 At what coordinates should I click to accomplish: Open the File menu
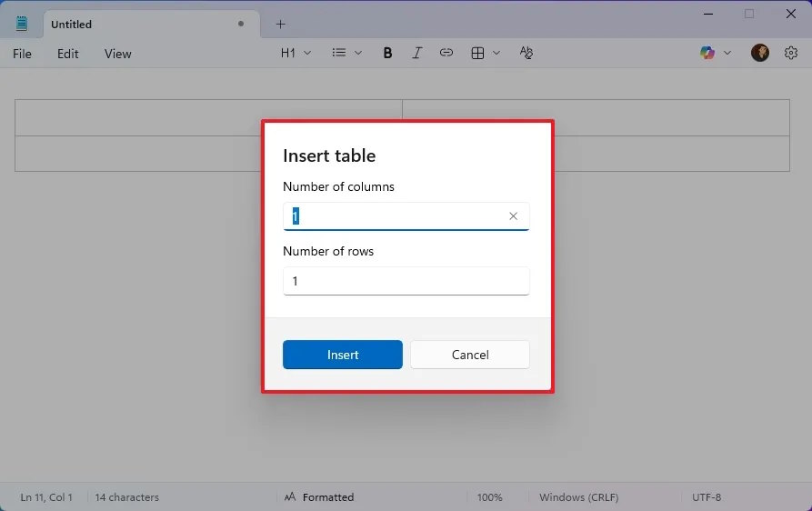pyautogui.click(x=22, y=54)
